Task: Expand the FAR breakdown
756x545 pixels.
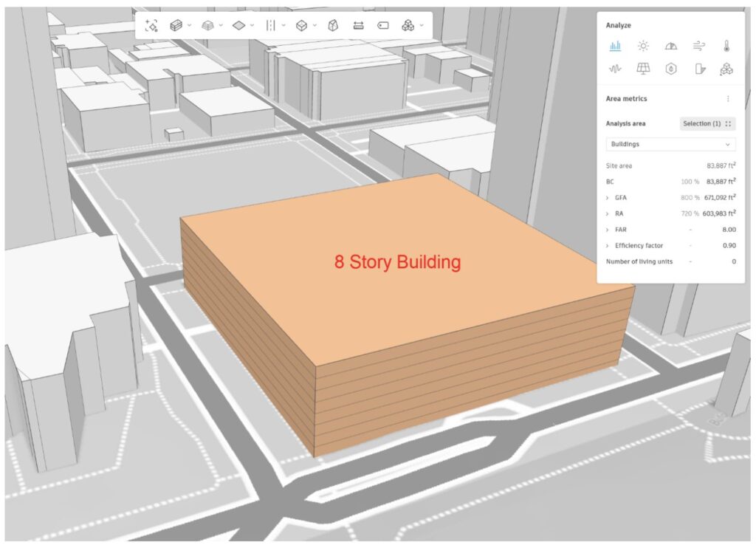Action: tap(608, 230)
